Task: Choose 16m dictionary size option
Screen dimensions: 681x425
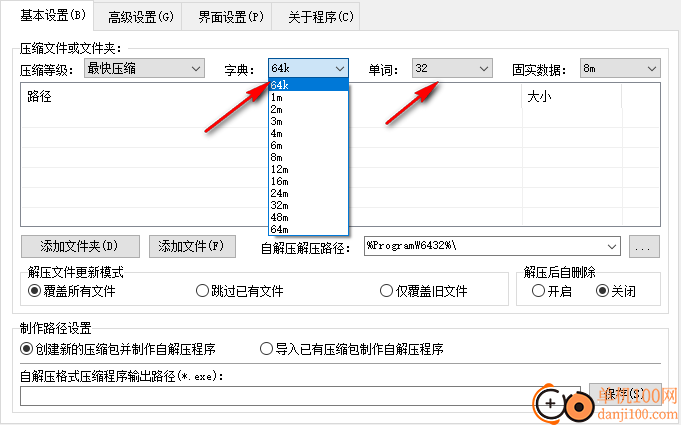Action: (308, 181)
